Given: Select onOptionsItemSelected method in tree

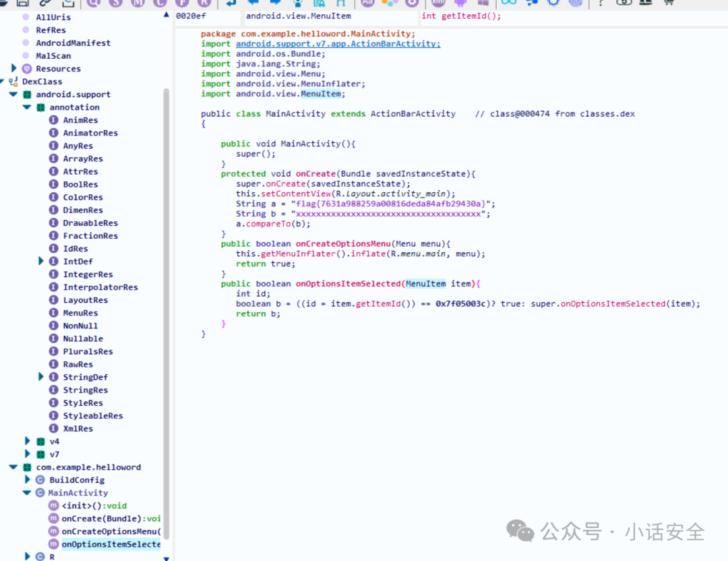Looking at the screenshot, I should coord(111,544).
